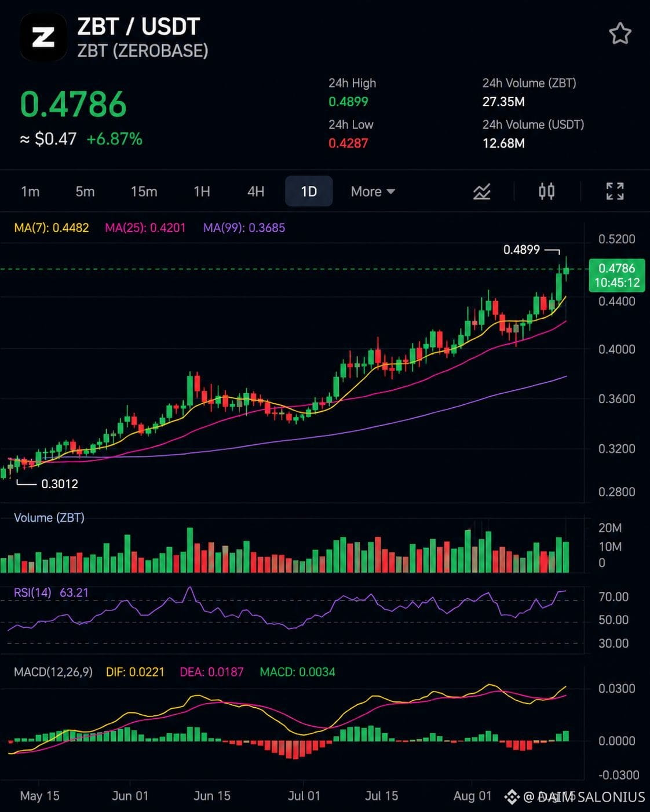Click the ZBT (ZEROBASE) subtitle
650x812 pixels.
coord(143,51)
